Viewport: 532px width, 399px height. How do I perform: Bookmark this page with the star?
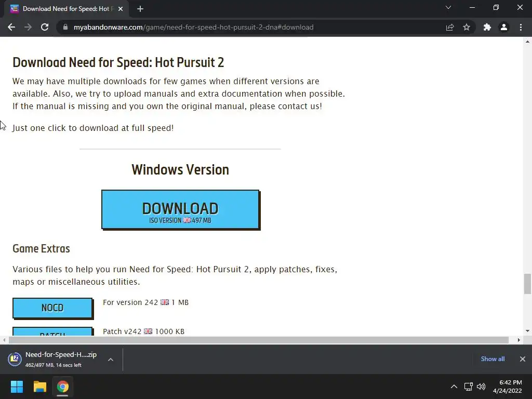point(467,27)
